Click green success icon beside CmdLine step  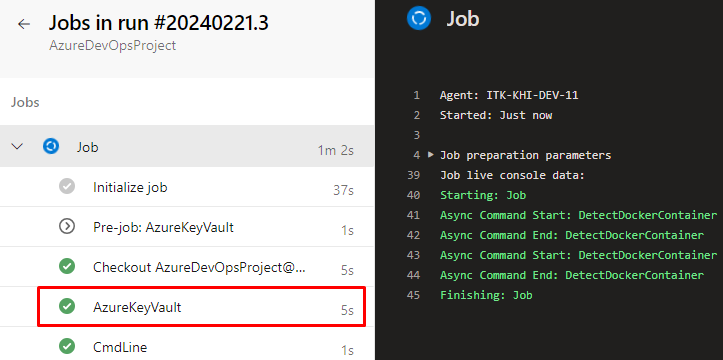67,346
